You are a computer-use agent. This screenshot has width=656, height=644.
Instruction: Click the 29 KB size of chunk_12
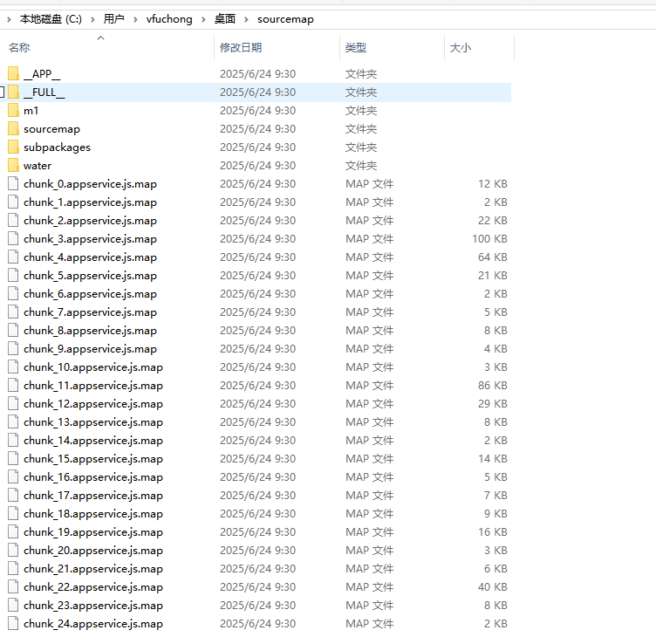(x=493, y=404)
